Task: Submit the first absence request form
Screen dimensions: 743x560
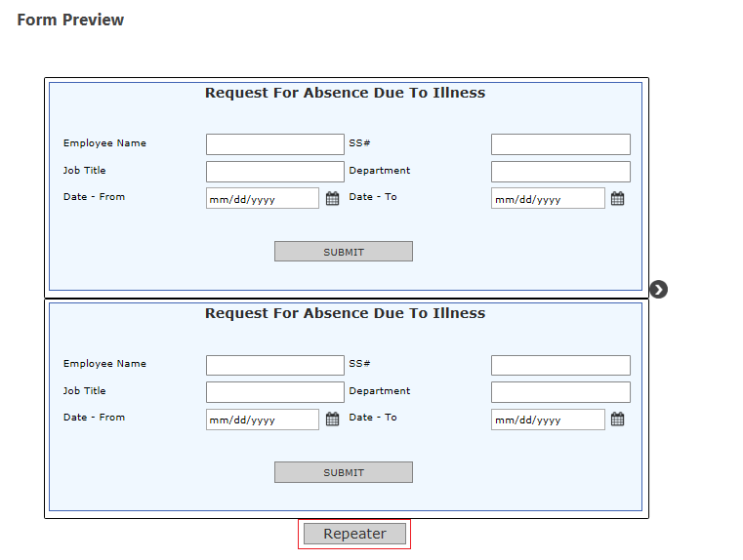Action: 343,252
